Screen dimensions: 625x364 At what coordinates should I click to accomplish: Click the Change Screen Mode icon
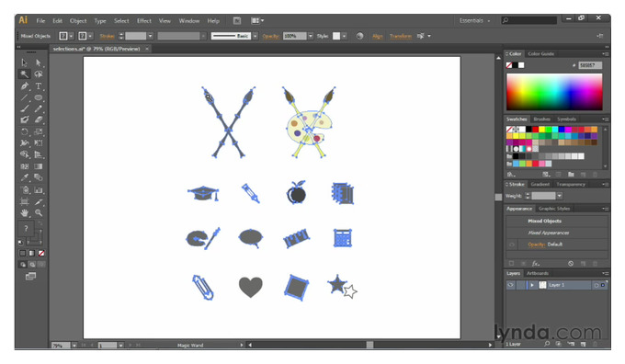[x=30, y=276]
